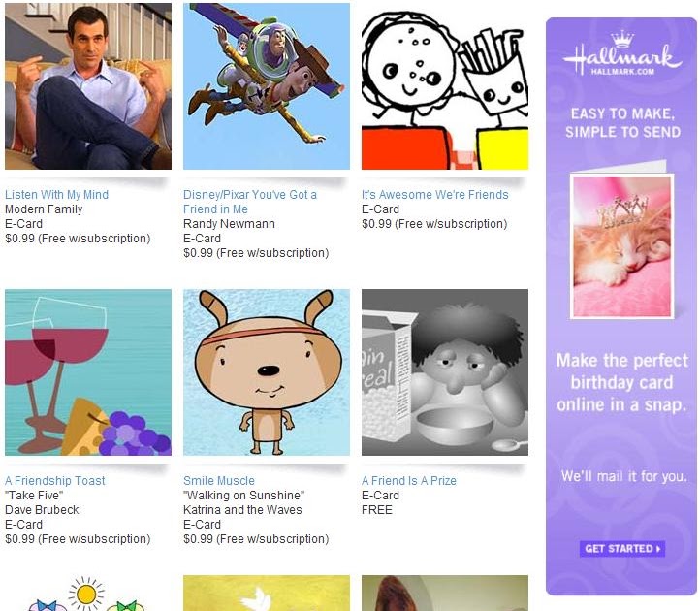700x611 pixels.
Task: Select the headband bunny character thumbnail
Action: point(267,372)
